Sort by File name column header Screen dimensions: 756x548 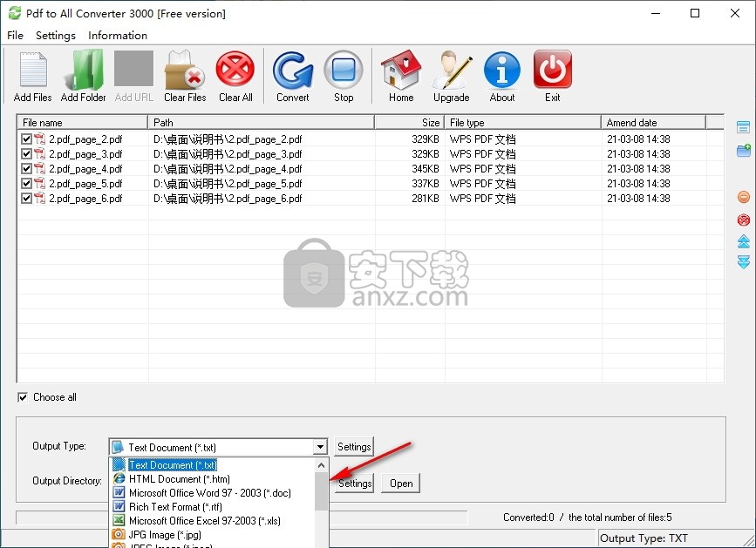(82, 122)
